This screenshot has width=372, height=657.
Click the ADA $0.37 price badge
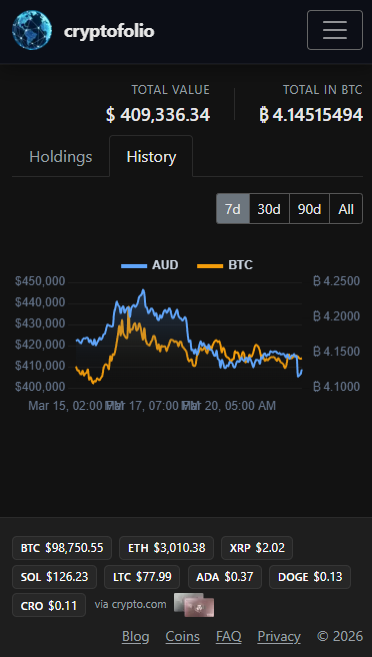pyautogui.click(x=225, y=577)
